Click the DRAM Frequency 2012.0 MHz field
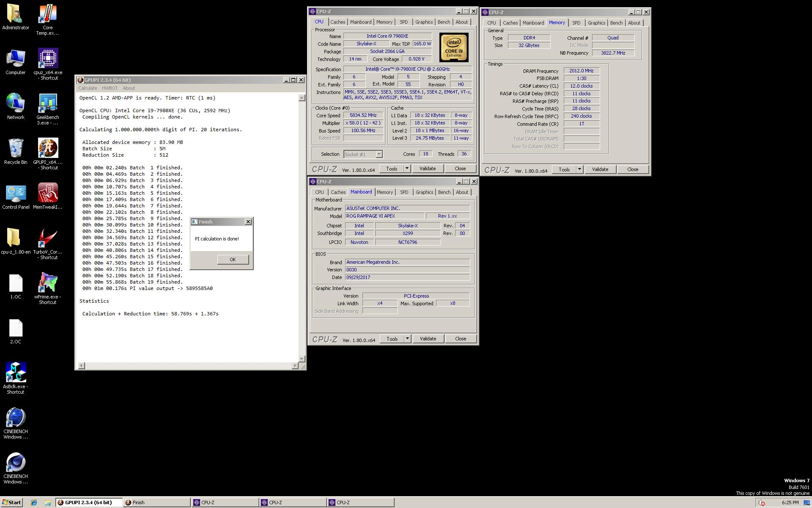Image resolution: width=812 pixels, height=508 pixels. tap(581, 71)
